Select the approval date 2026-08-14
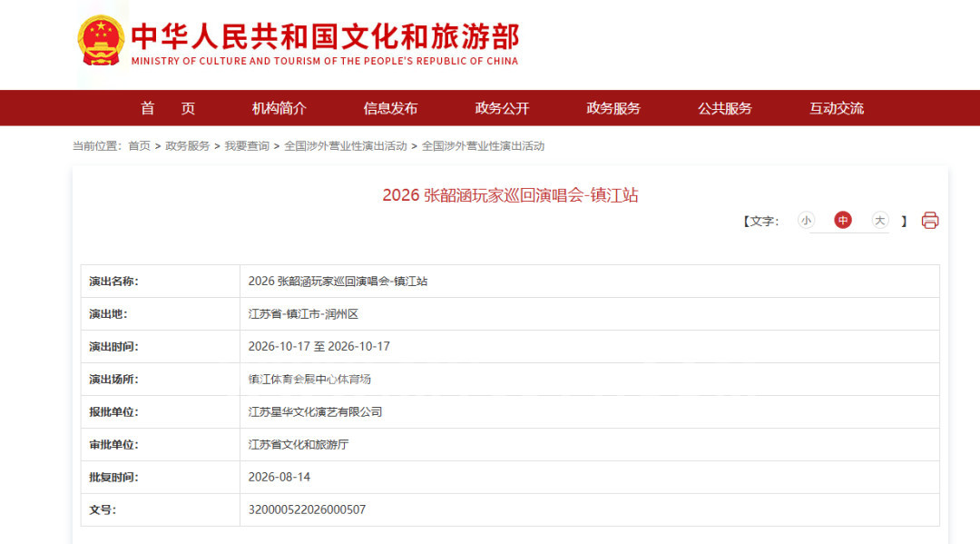The height and width of the screenshot is (544, 980). [279, 477]
